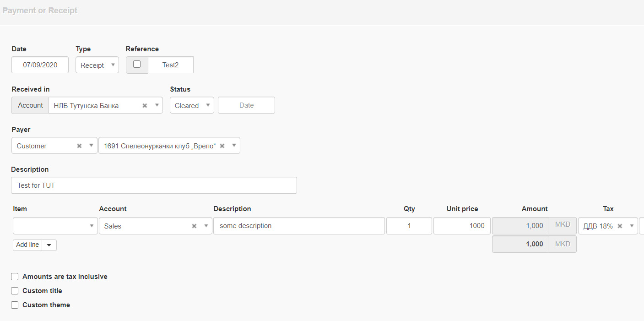Open the Type dropdown showing Receipt
The image size is (644, 321).
click(97, 65)
